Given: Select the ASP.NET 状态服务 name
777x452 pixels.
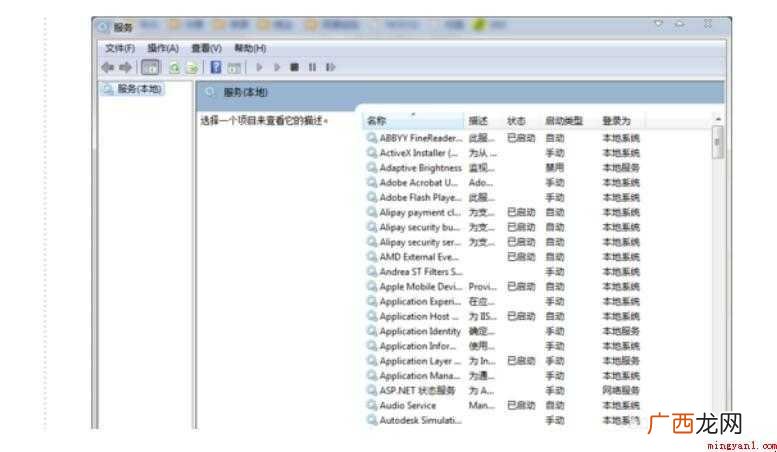Looking at the screenshot, I should point(417,391).
